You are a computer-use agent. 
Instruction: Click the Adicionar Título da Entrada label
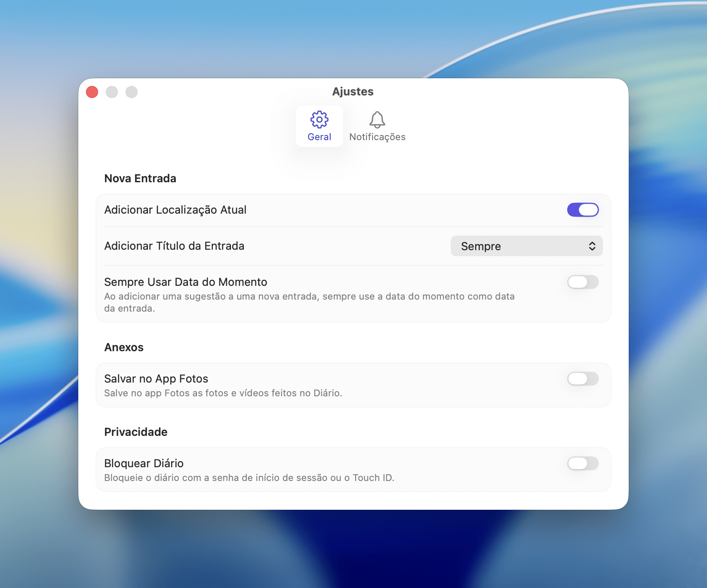174,246
